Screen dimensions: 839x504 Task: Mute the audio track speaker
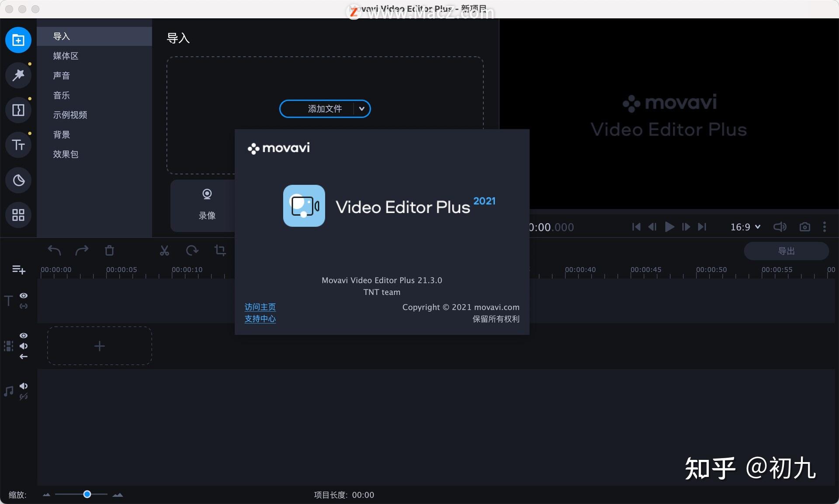pyautogui.click(x=24, y=386)
